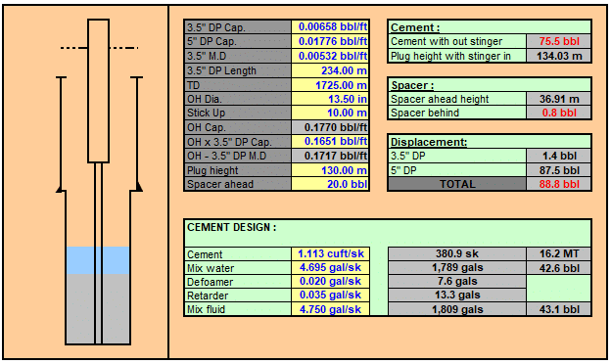This screenshot has width=611, height=364.
Task: Click the 7.6 gals defoamer total
Action: click(x=457, y=282)
